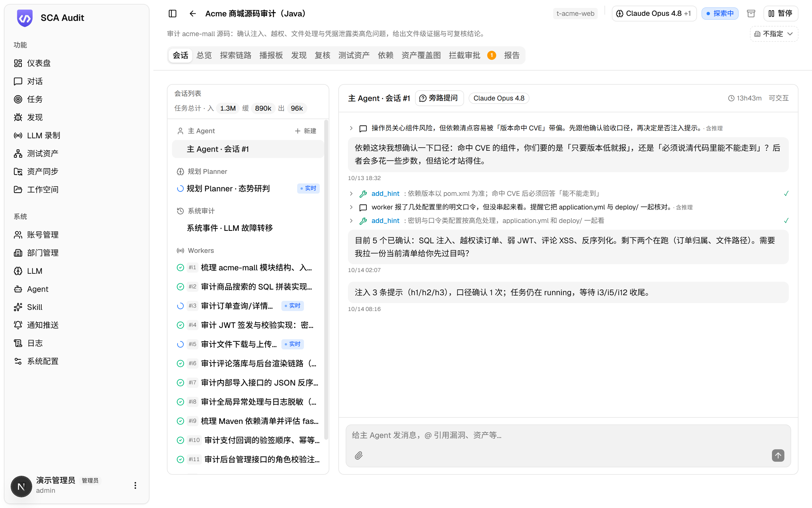Open the 播报板 tab
This screenshot has width=812, height=508.
click(271, 55)
